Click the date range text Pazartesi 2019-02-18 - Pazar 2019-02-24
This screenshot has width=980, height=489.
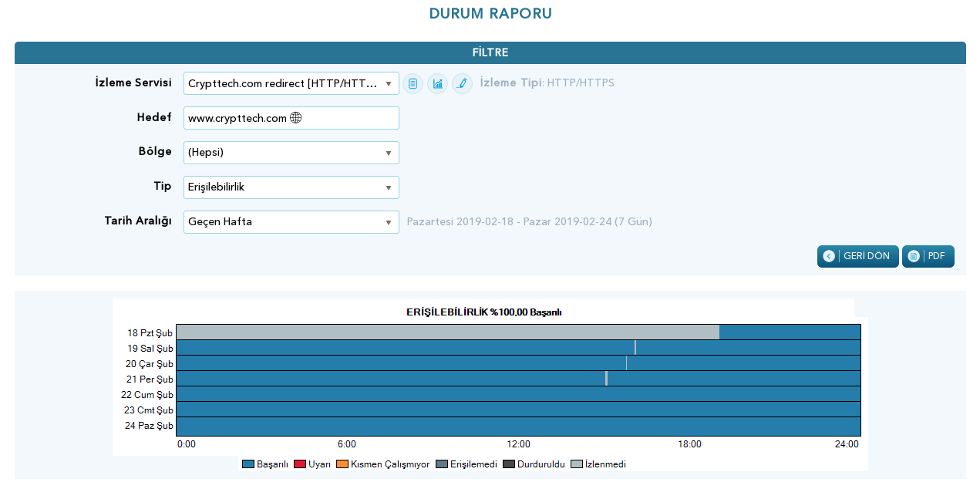coord(529,222)
